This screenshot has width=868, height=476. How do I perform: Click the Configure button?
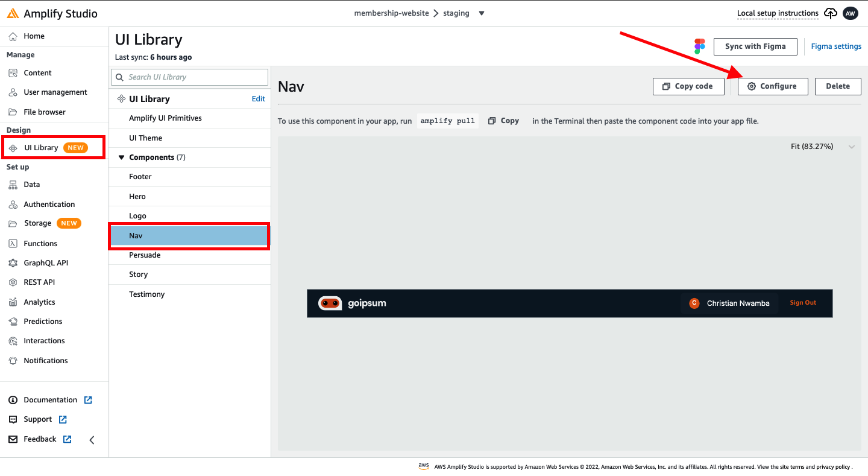[773, 86]
